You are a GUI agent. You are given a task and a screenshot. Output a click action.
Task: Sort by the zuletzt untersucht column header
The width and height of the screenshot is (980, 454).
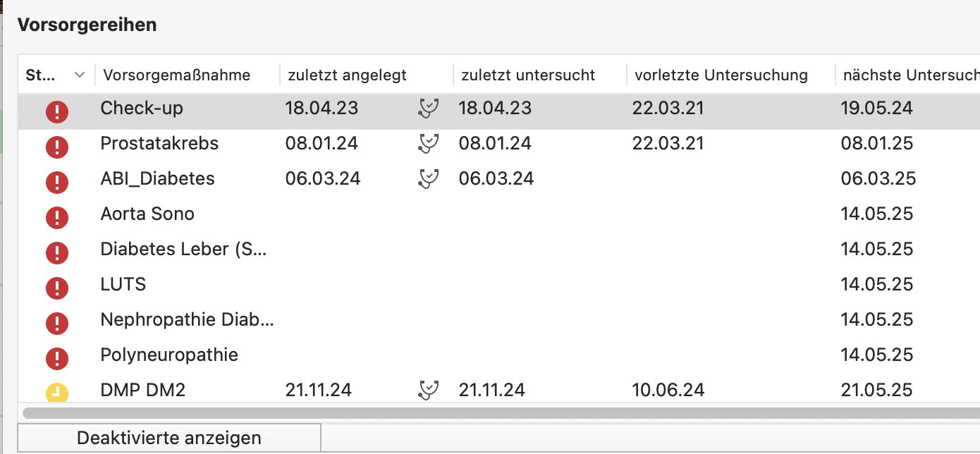pos(528,75)
